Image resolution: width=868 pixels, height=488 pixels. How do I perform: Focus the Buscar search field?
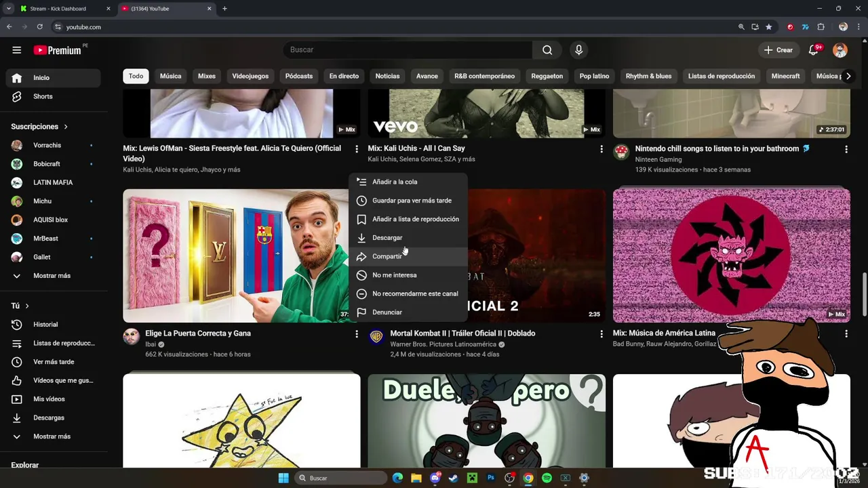[x=408, y=50]
